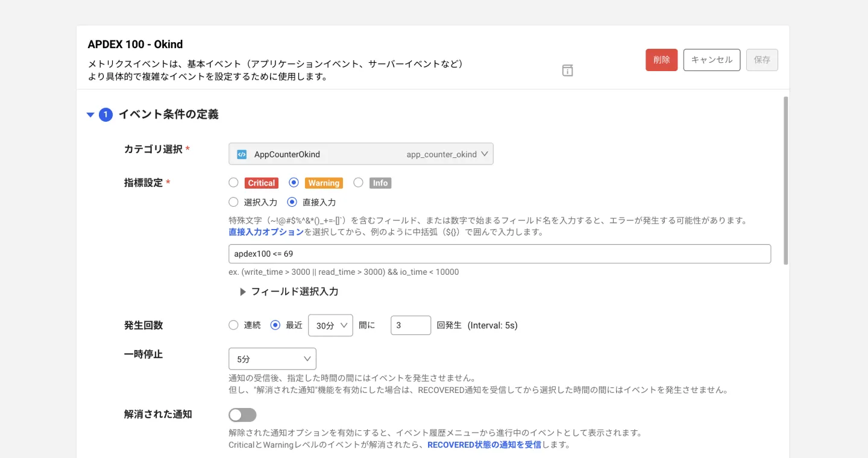Open the 30分 time range dropdown

[x=330, y=325]
